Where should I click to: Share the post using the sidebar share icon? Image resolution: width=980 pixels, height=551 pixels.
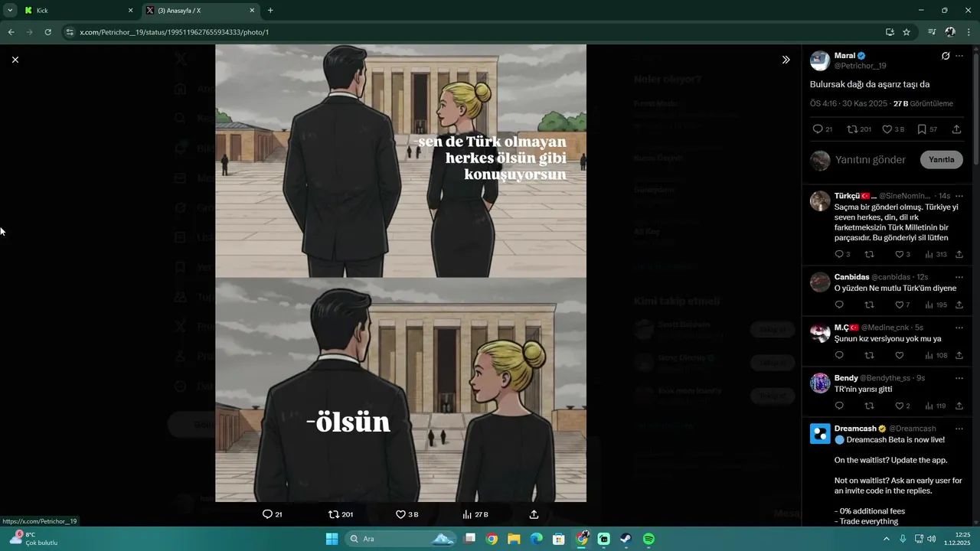pos(956,129)
